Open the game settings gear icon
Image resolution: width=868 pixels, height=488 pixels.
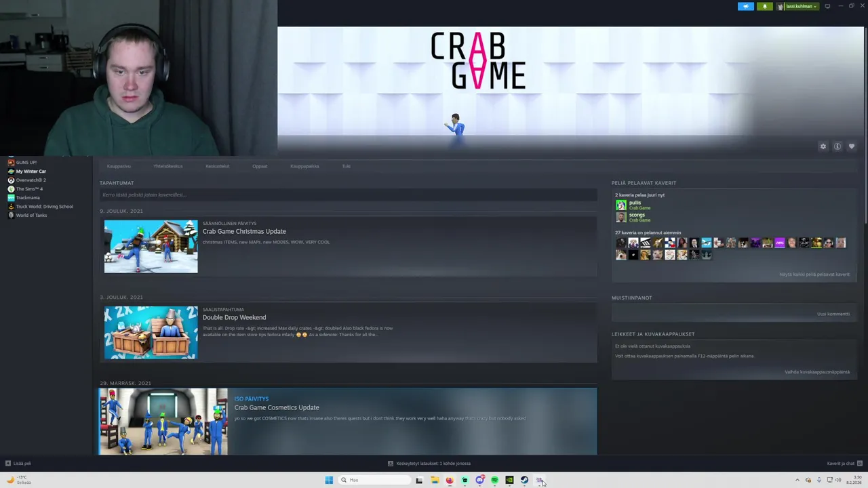[x=823, y=146]
